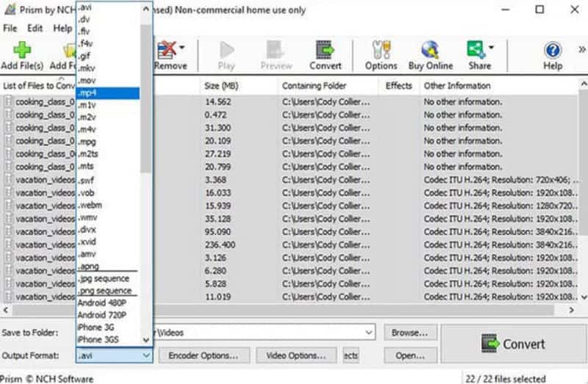Click the Effects column header
Viewport: 588px width, 384px height.
(398, 86)
